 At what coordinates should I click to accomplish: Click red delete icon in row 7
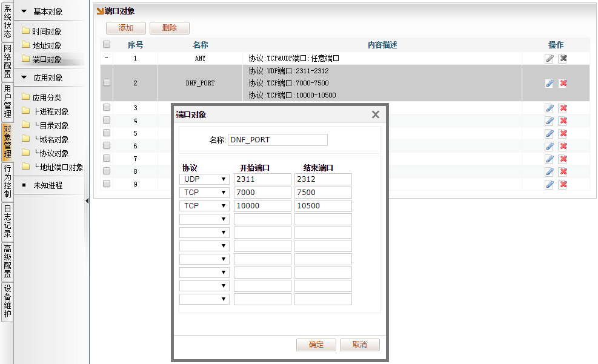[563, 159]
